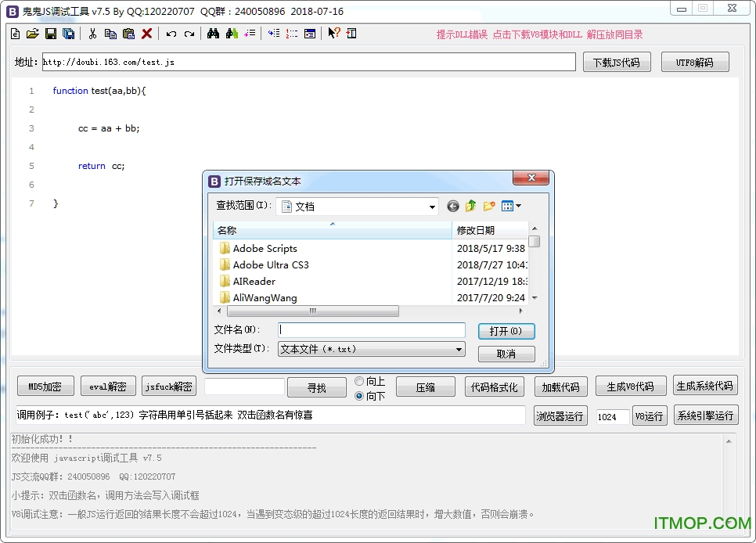
Task: Click the 下载JS代码 button
Action: [617, 63]
